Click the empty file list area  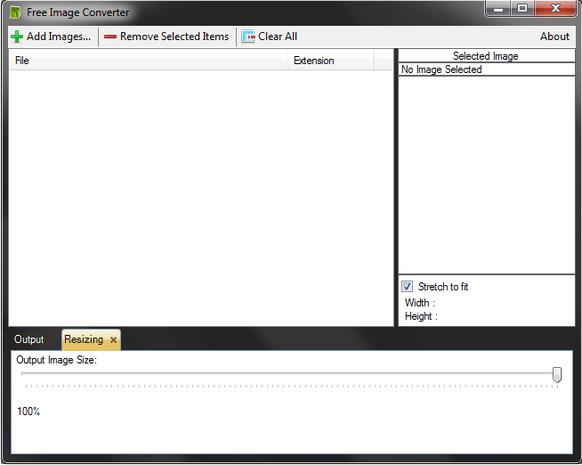click(x=200, y=198)
